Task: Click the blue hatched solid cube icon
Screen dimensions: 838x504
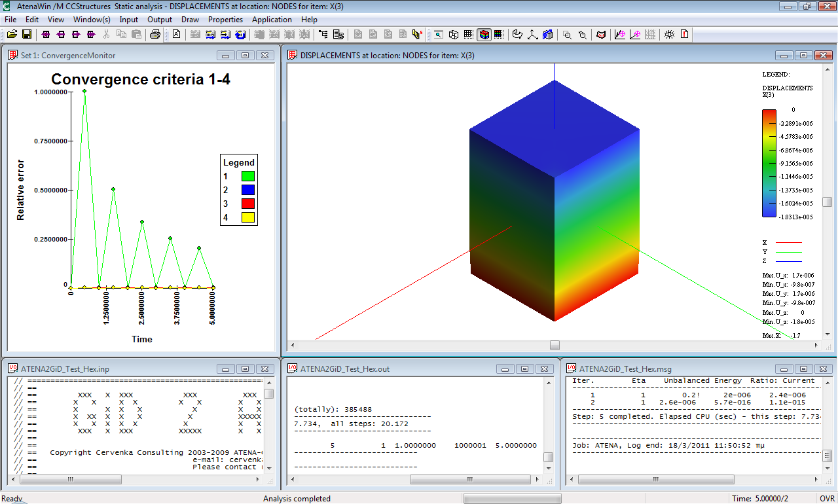Action: tap(548, 34)
